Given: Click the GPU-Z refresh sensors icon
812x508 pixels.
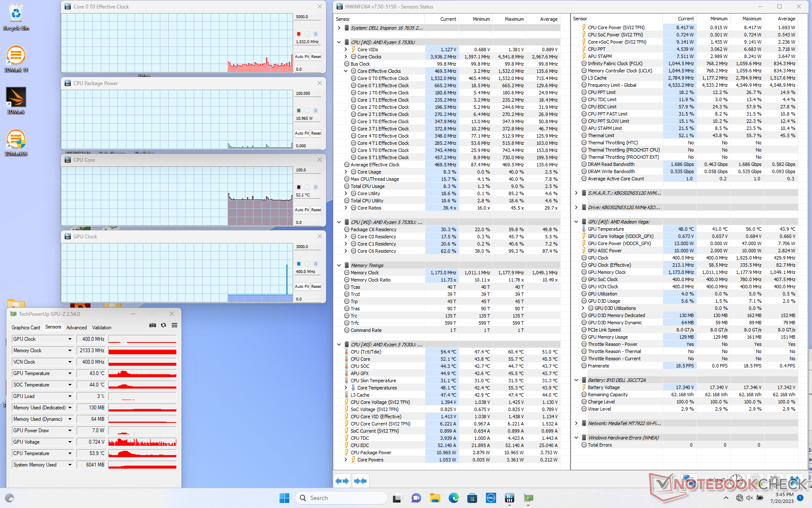Looking at the screenshot, I should [x=164, y=325].
